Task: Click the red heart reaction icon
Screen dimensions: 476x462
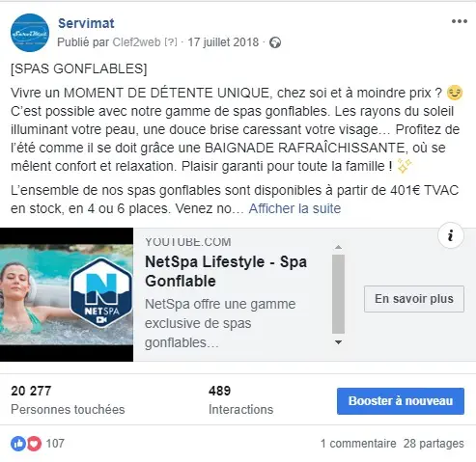Action: [x=34, y=444]
